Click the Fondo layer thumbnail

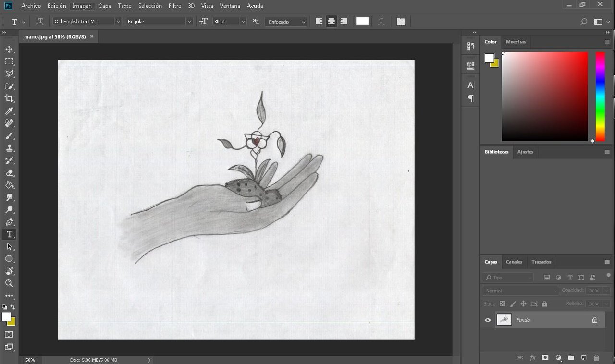pos(504,320)
